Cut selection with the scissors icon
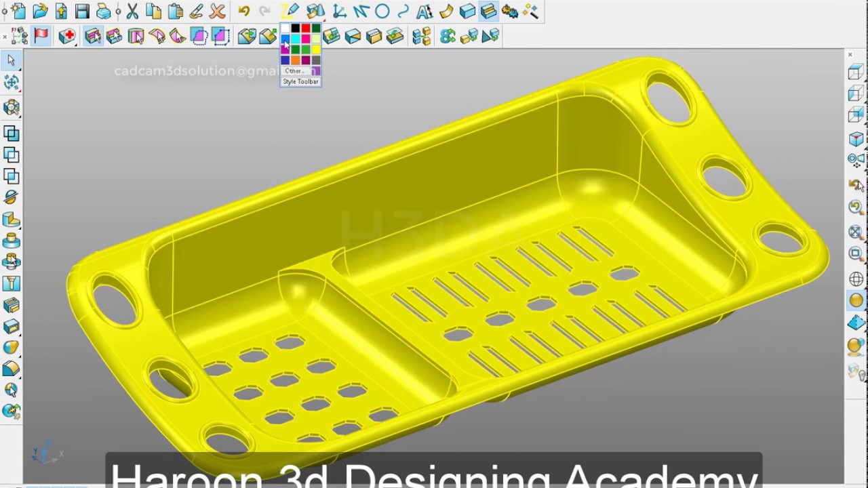 [132, 11]
